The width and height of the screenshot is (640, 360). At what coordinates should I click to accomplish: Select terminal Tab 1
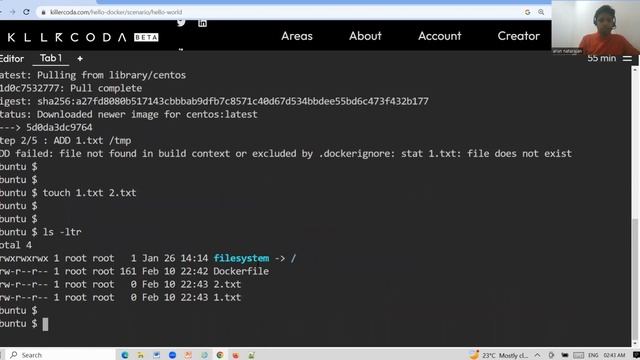click(51, 58)
